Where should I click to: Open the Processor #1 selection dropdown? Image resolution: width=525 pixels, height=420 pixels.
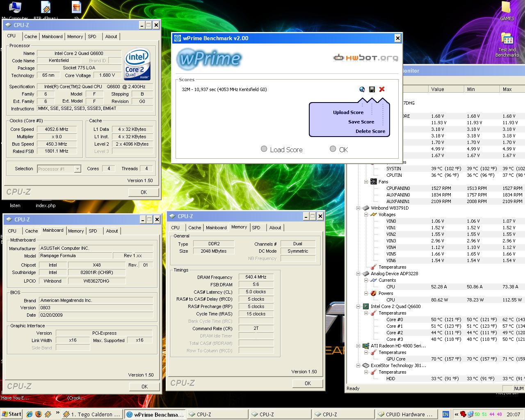[78, 169]
